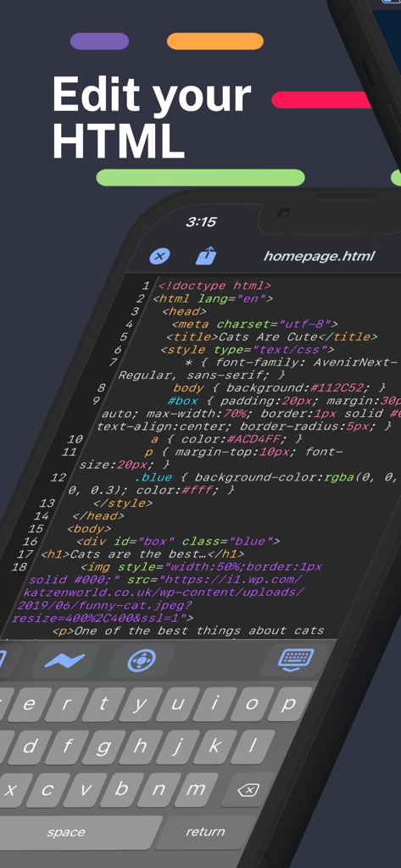Tap the zigzag lightning accessory icon
This screenshot has height=868, width=401.
(x=64, y=661)
